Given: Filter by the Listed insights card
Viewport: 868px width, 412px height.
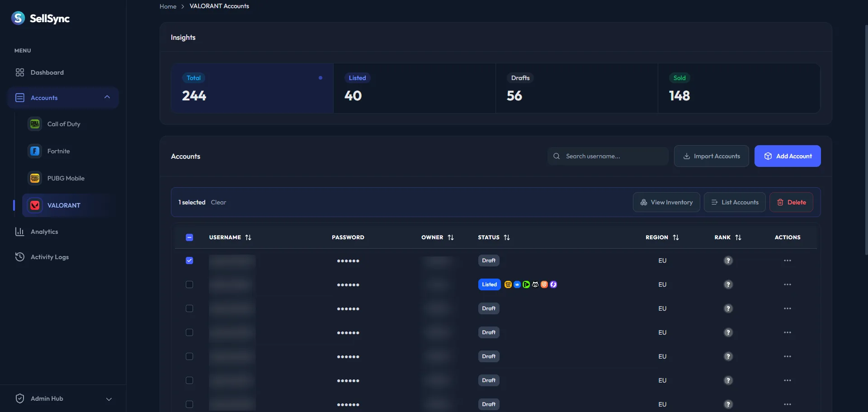Looking at the screenshot, I should pos(415,88).
